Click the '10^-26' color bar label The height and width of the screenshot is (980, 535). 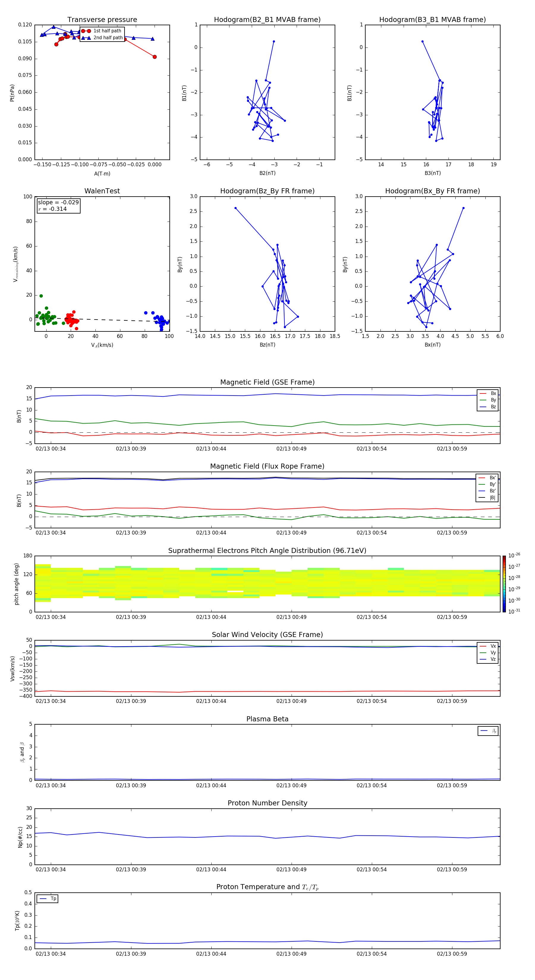tap(514, 555)
